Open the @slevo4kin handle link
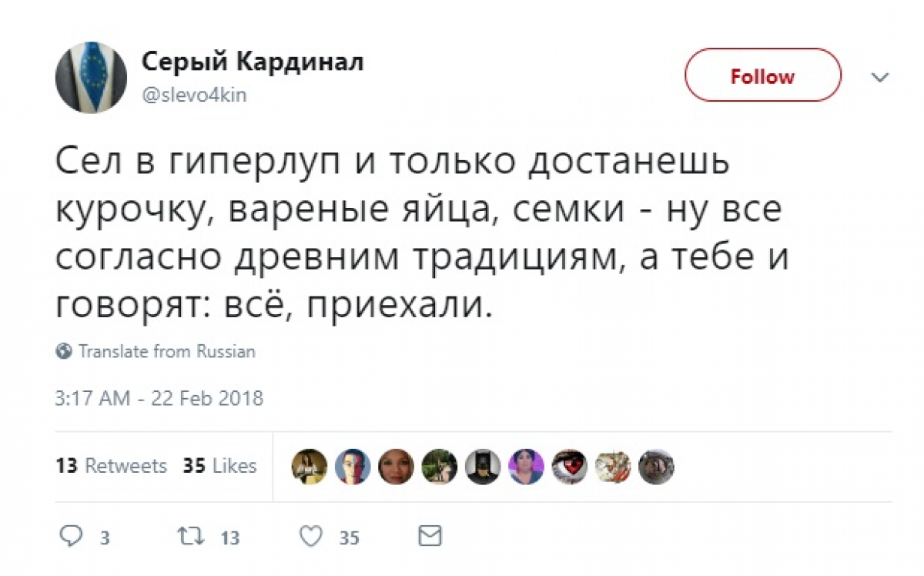Image resolution: width=924 pixels, height=576 pixels. click(193, 95)
